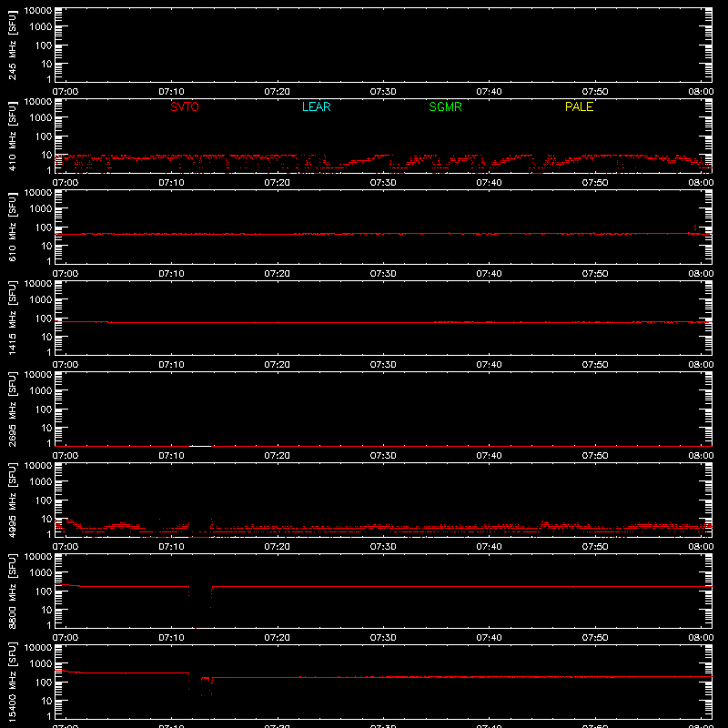Click the red SVTO station label
This screenshot has width=728, height=728.
(185, 106)
